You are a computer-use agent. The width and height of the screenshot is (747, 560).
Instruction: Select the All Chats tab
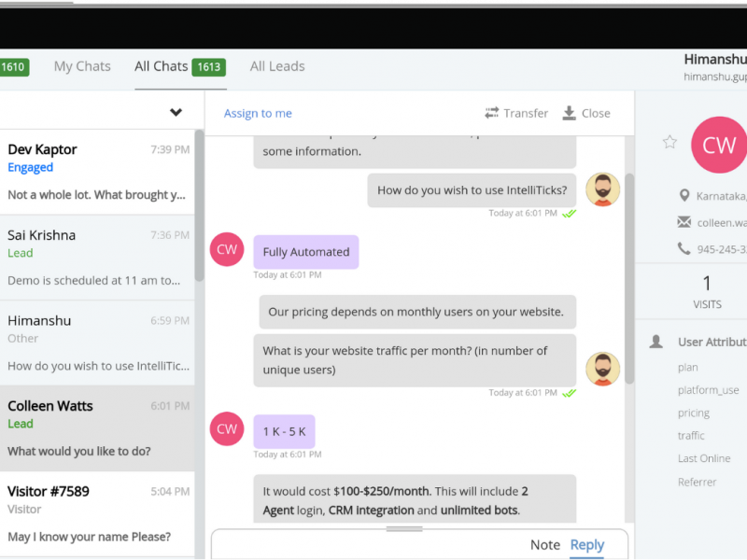point(162,66)
